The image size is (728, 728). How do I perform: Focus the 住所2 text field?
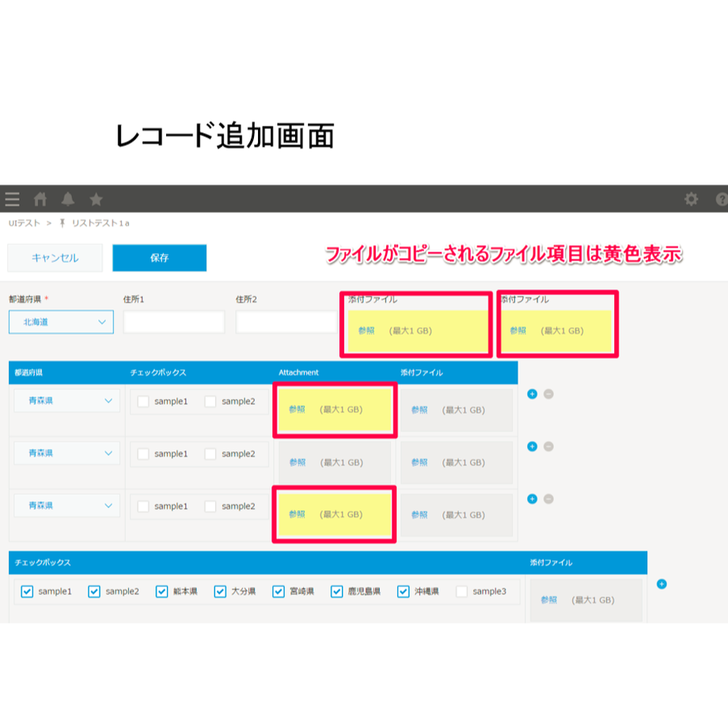point(286,322)
